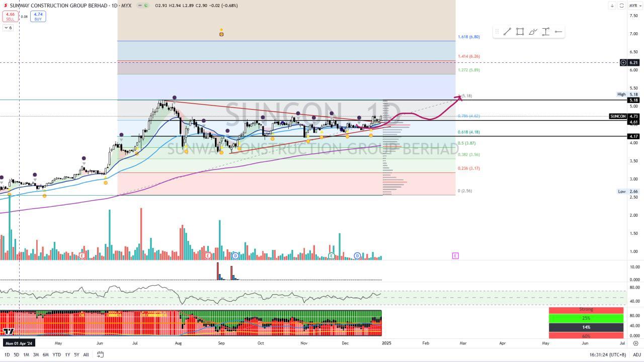
Task: Click the scroll-to-latest arrow icon top right
Action: (x=612, y=6)
